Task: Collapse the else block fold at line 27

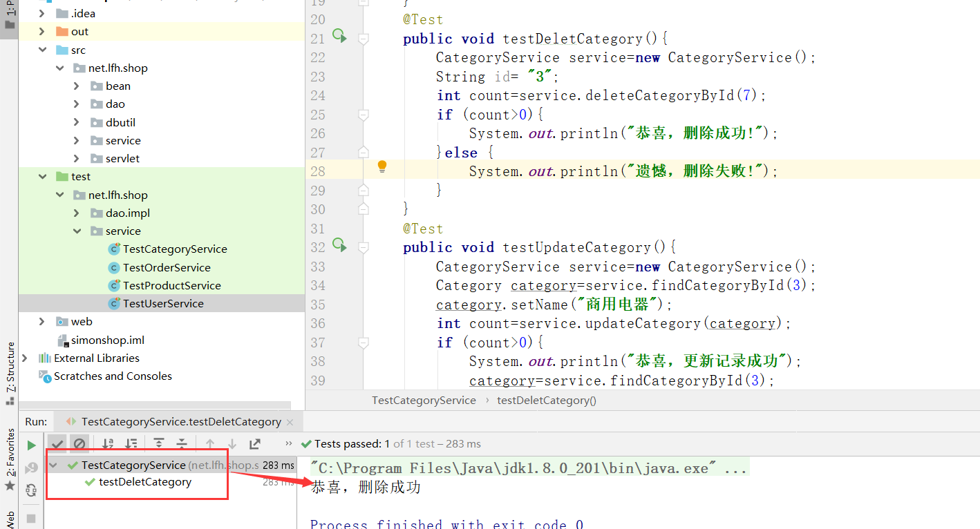Action: pyautogui.click(x=364, y=153)
